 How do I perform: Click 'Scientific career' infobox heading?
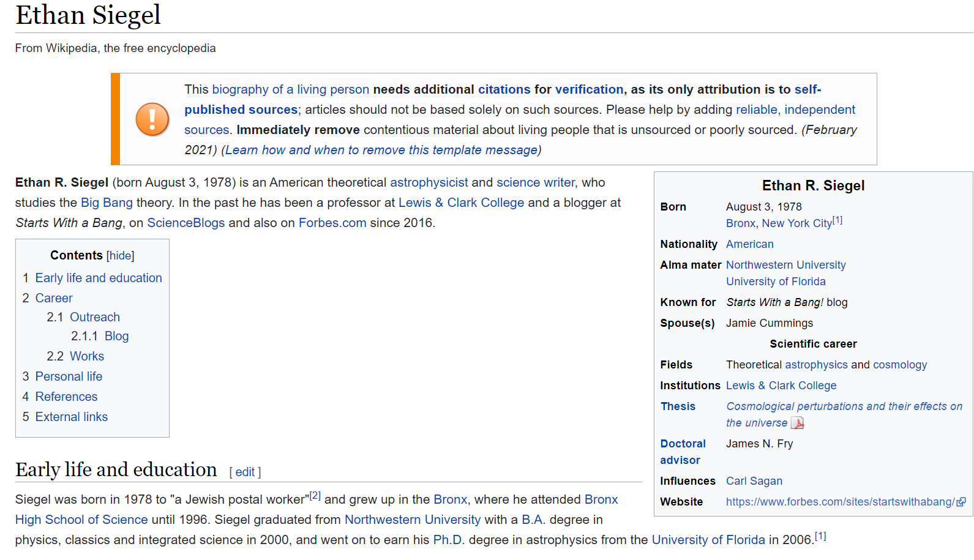click(x=814, y=344)
